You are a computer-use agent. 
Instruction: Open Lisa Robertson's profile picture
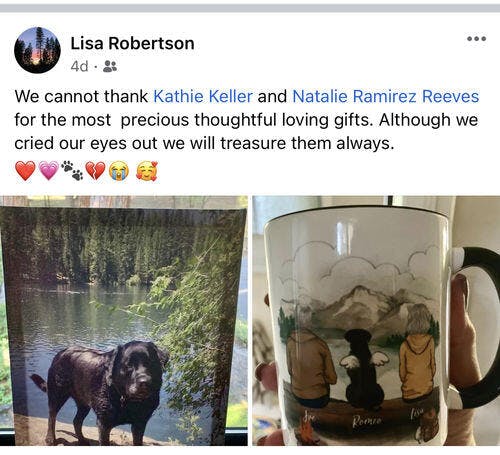click(x=37, y=50)
